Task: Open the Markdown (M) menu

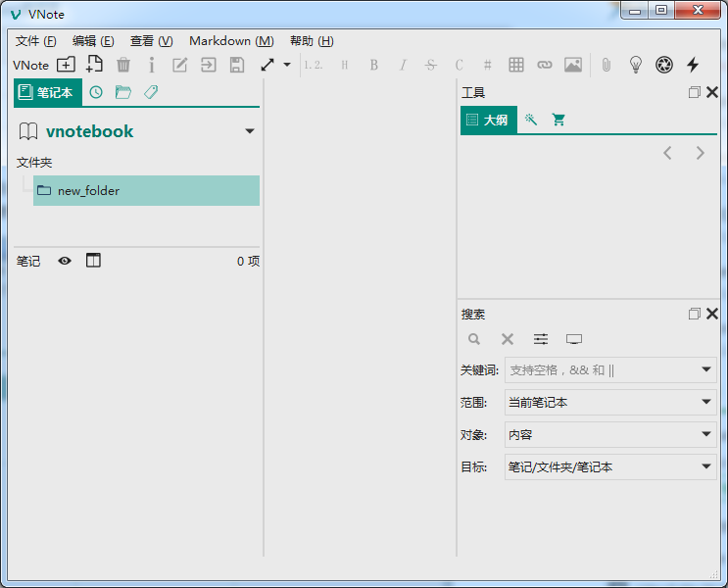Action: click(x=231, y=41)
